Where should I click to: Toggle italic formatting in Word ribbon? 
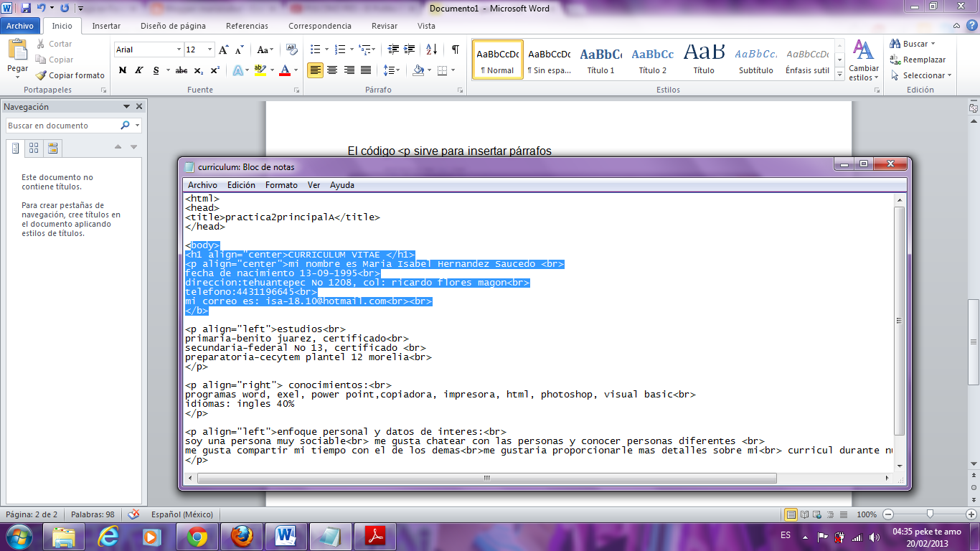point(138,70)
